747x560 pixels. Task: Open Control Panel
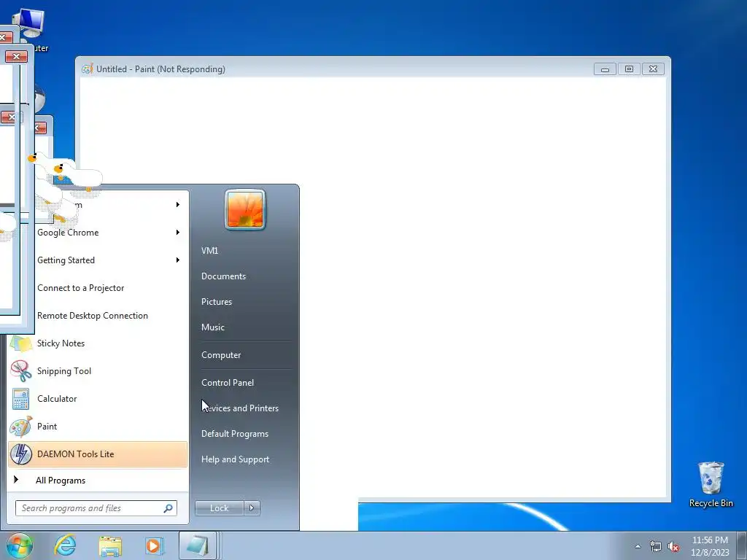tap(228, 382)
